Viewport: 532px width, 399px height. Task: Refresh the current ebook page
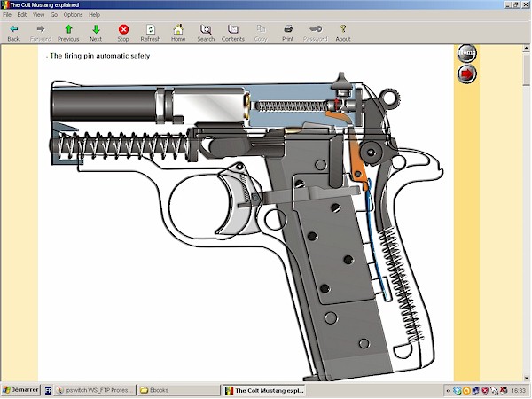point(151,34)
